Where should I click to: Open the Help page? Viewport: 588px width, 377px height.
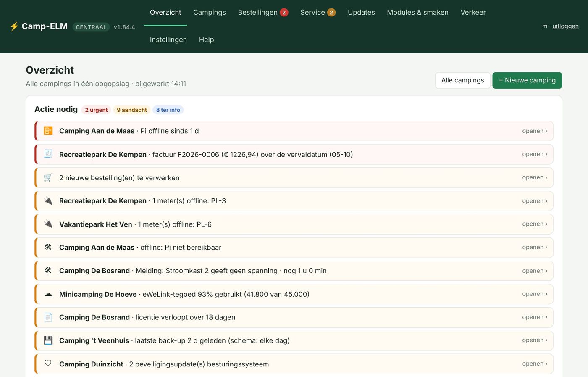pyautogui.click(x=207, y=40)
